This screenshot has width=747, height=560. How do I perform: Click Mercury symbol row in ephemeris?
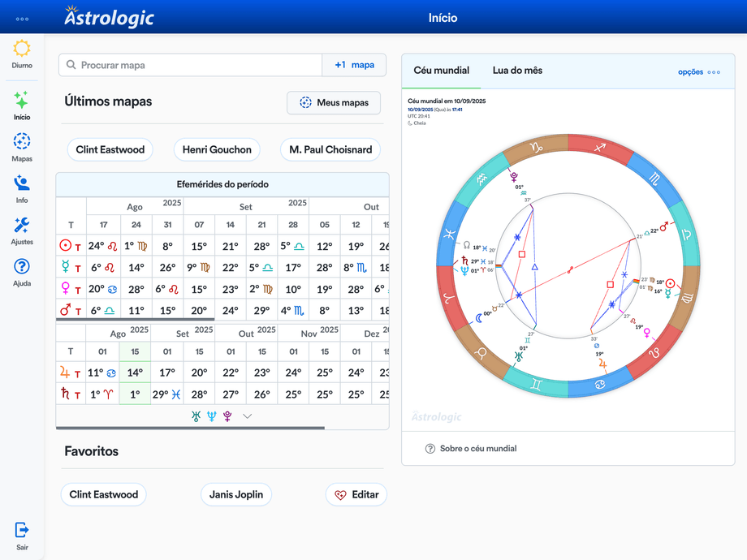pos(65,267)
